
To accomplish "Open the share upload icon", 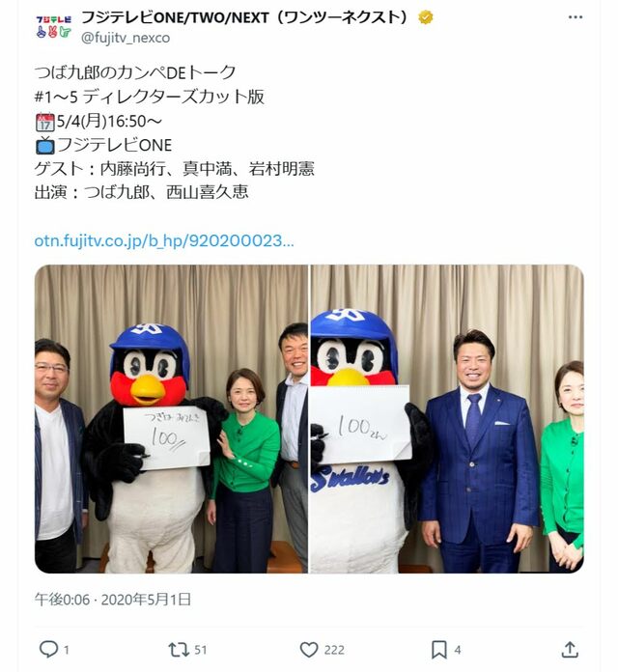I will point(570,649).
